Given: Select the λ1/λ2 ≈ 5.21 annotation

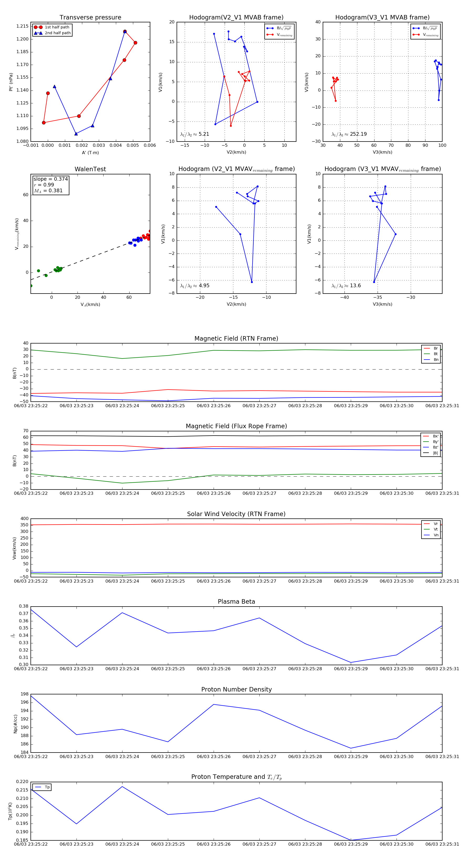Looking at the screenshot, I should pyautogui.click(x=194, y=134).
